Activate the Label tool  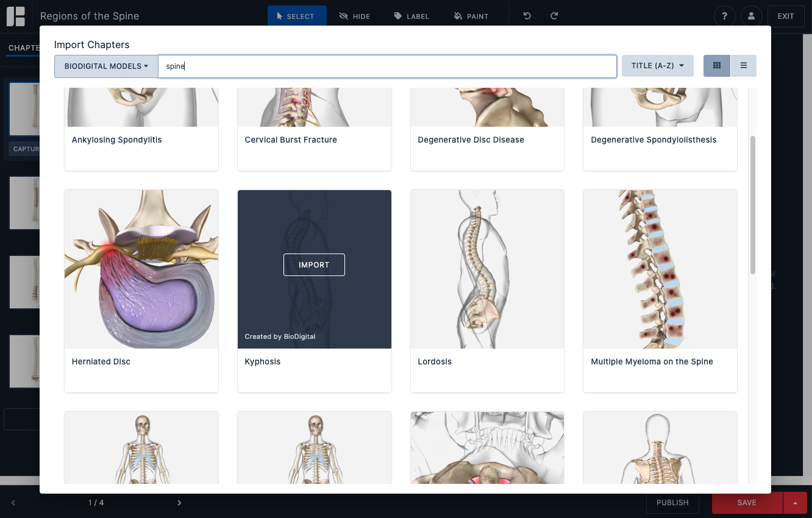click(412, 16)
